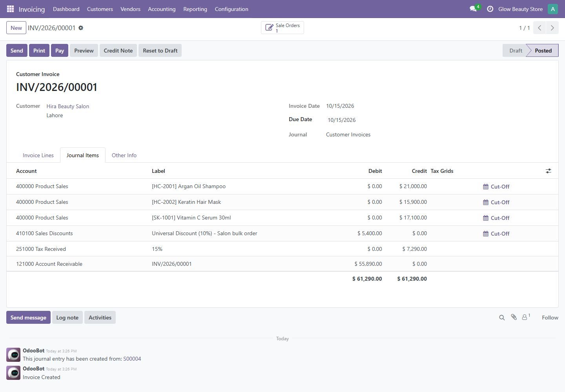The image size is (565, 392).
Task: Show followers list icon
Action: click(x=526, y=317)
